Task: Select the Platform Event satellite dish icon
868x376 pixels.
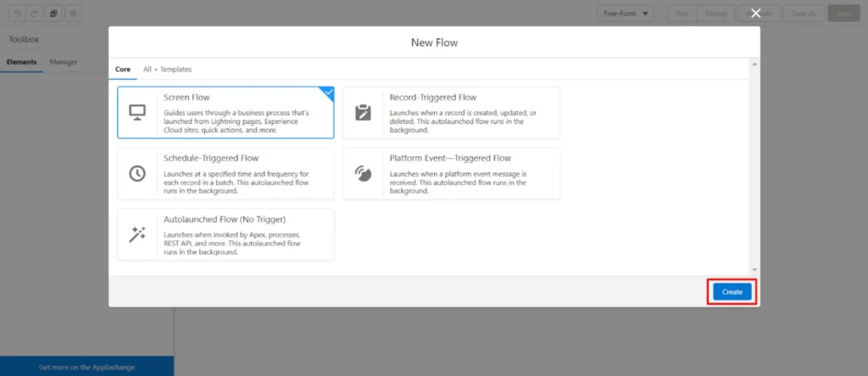Action: click(363, 173)
